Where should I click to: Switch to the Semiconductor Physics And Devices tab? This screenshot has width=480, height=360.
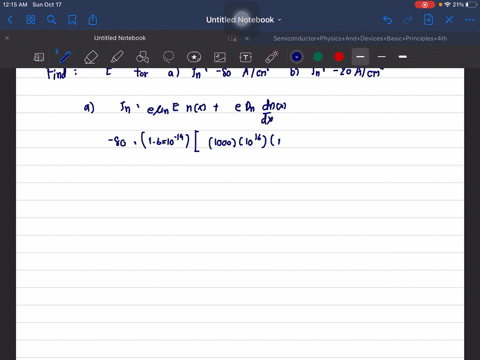(360, 38)
